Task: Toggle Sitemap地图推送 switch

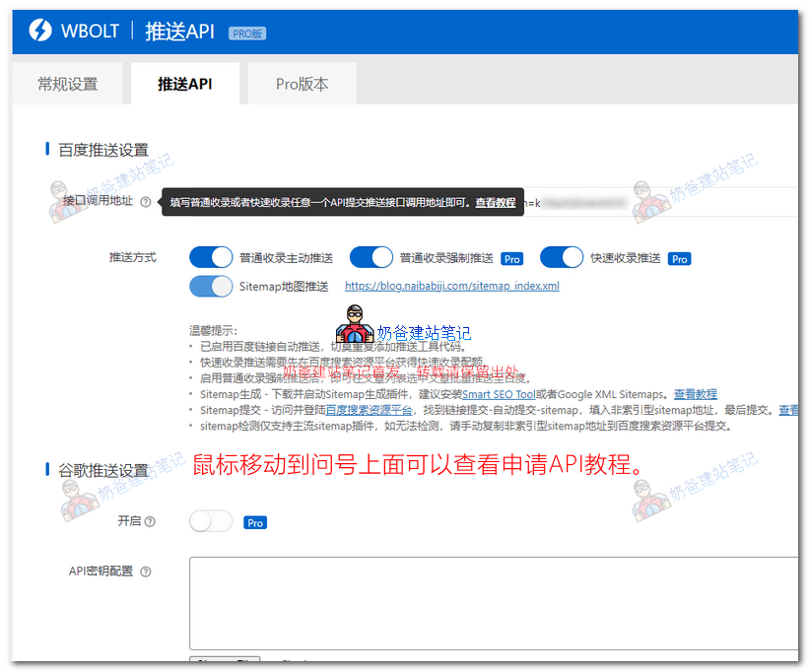Action: [x=211, y=287]
